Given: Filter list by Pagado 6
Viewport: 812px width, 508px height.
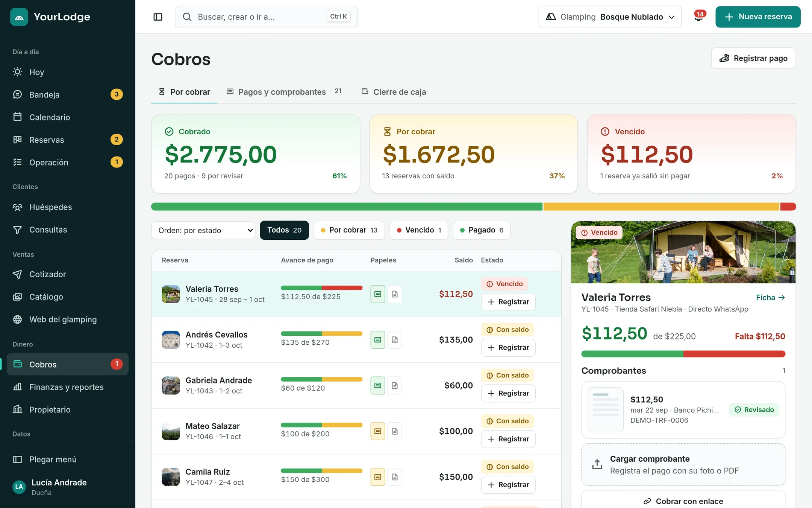Looking at the screenshot, I should pos(482,230).
